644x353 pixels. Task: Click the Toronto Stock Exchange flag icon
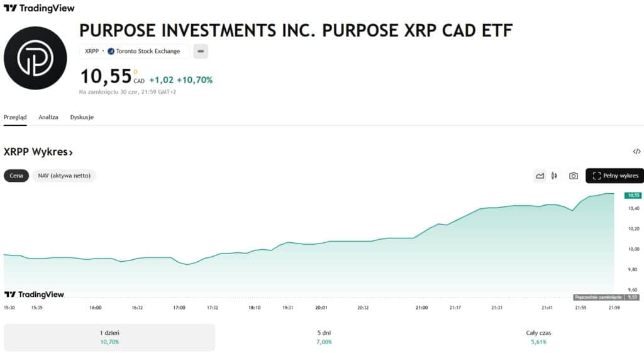[111, 52]
